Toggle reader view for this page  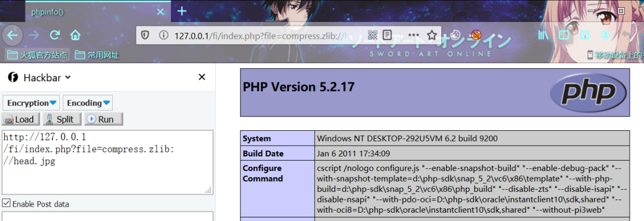point(388,35)
